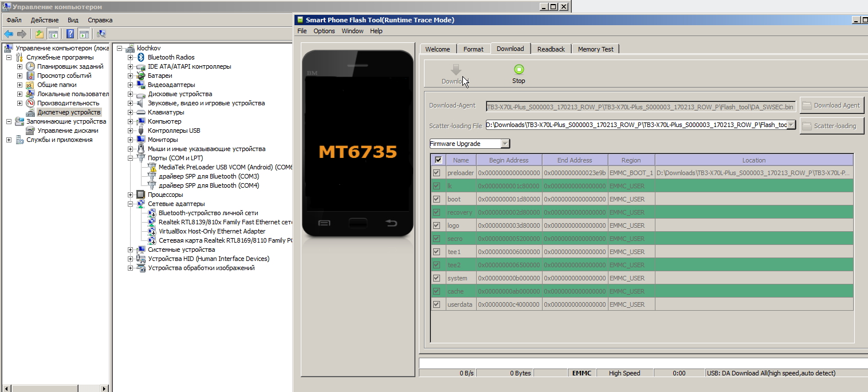
Task: Collapse the Порты (COM и LPT) node
Action: 131,158
